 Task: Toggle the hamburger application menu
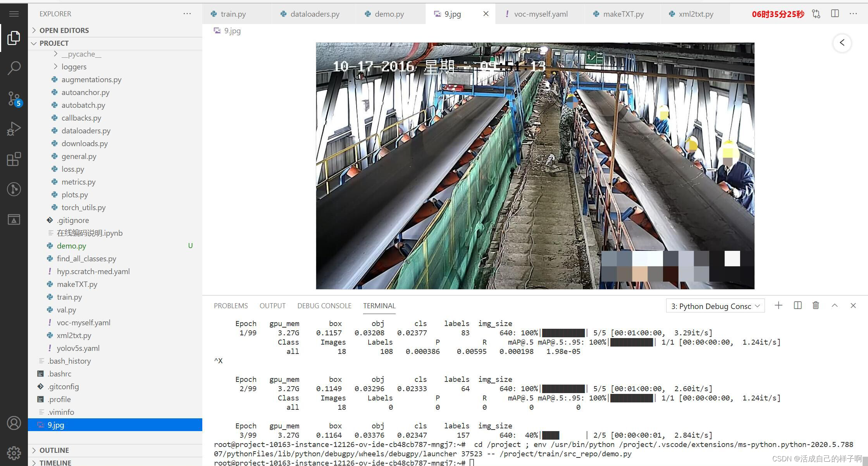pos(14,14)
